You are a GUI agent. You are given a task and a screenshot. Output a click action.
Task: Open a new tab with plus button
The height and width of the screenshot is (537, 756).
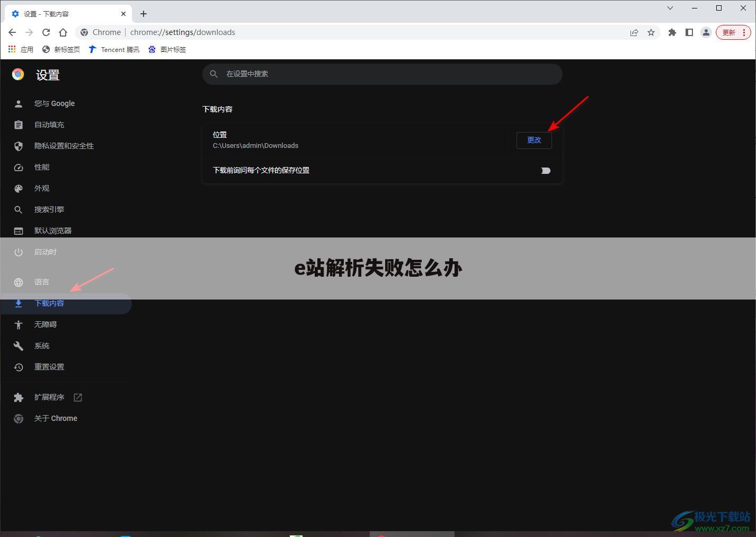click(x=144, y=14)
